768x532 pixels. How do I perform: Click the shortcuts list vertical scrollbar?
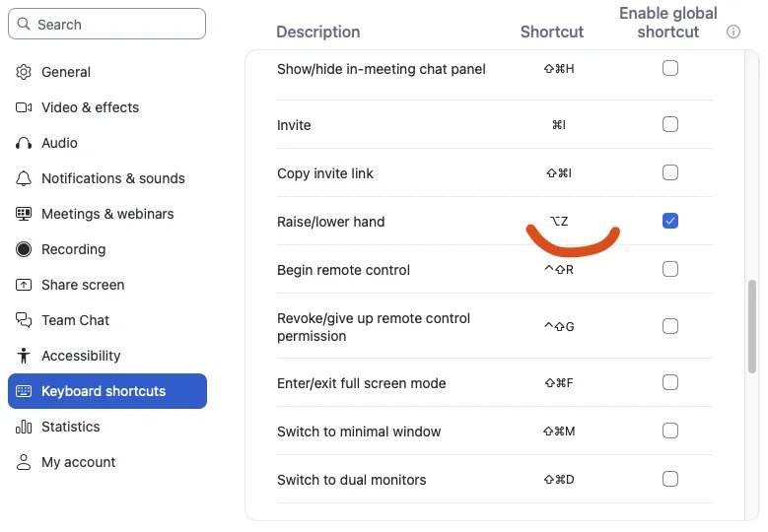pos(753,325)
